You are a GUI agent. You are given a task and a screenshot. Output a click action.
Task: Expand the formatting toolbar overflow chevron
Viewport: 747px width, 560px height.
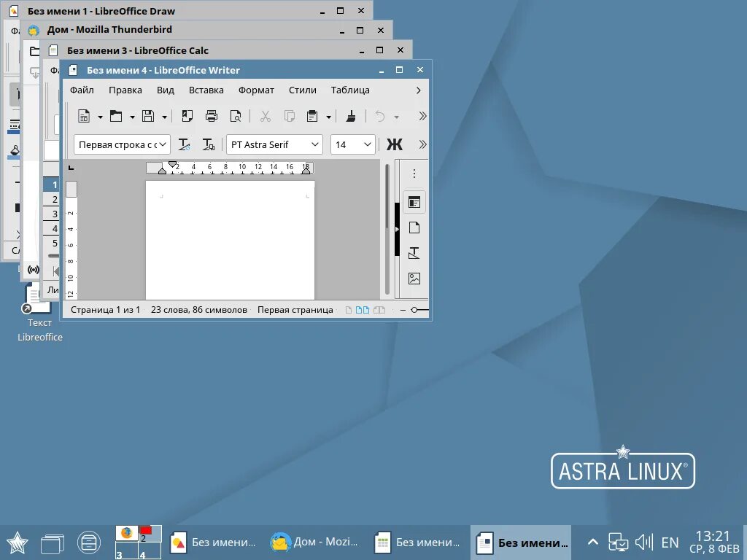click(x=422, y=144)
